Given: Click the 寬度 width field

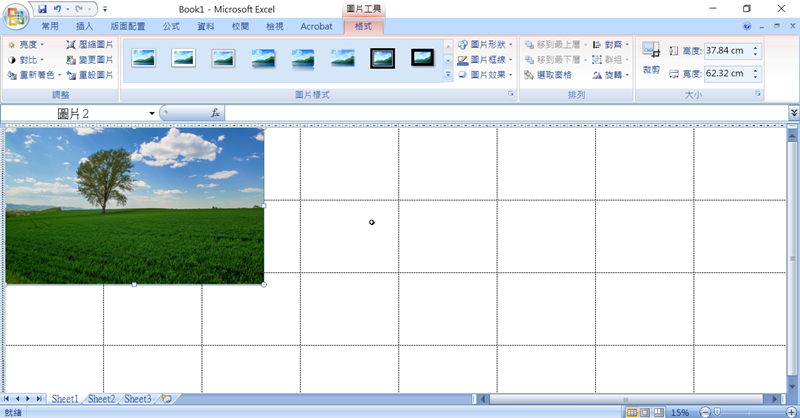Looking at the screenshot, I should tap(728, 73).
